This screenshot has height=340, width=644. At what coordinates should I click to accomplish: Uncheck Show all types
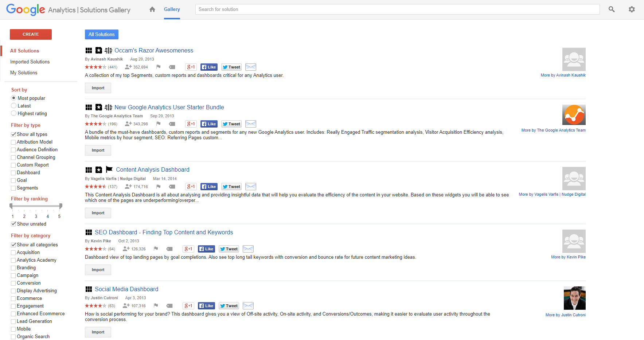click(x=13, y=134)
